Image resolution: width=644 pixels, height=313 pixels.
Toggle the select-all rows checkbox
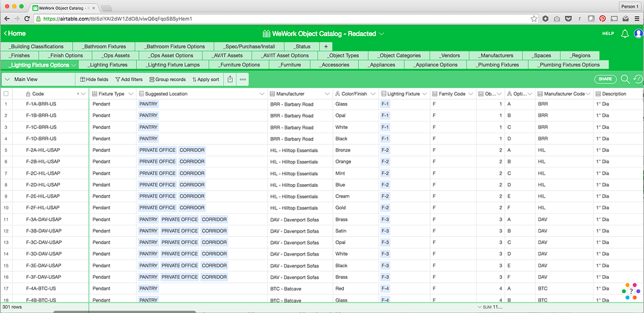coord(6,93)
